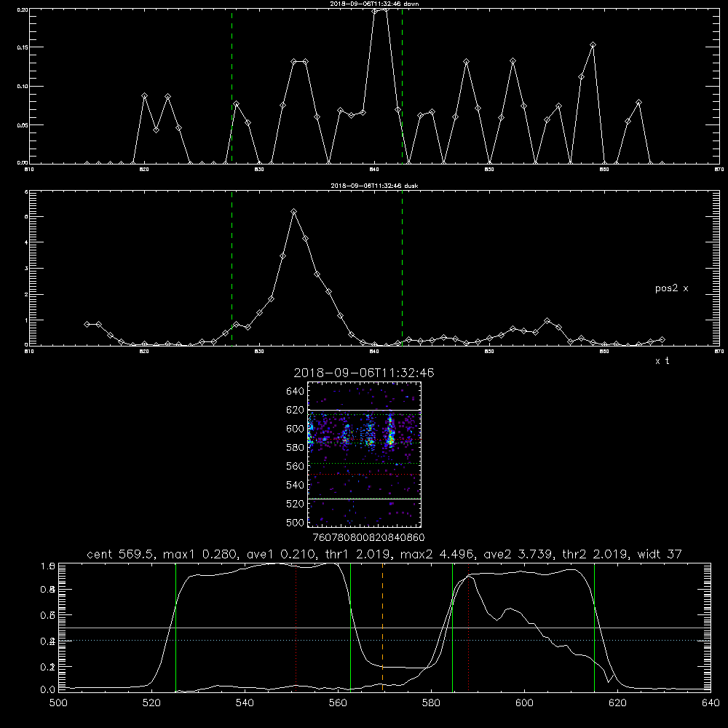Click red dotted line near 551 in bottom plot
The width and height of the screenshot is (728, 728).
[296, 627]
